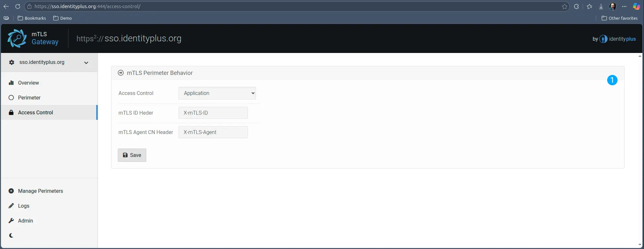Open the browser downloads icon
The image size is (644, 249).
point(601,6)
